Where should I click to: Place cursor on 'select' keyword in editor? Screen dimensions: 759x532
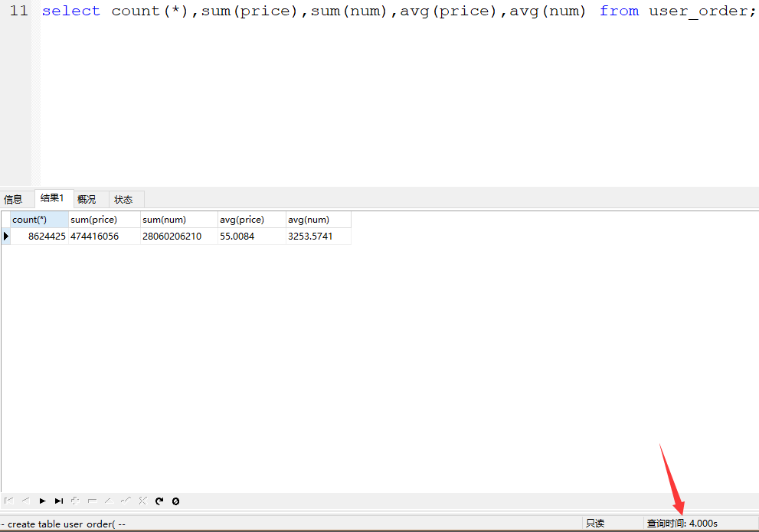coord(70,11)
